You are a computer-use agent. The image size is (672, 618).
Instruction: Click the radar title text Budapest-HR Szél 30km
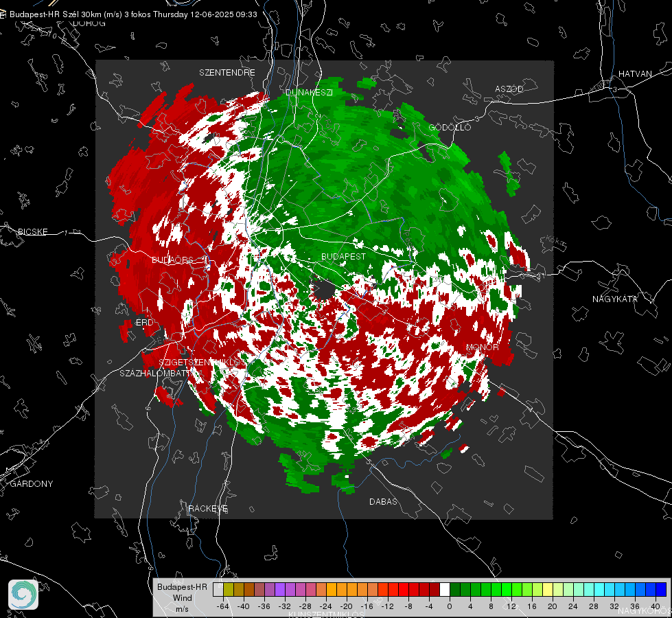[56, 14]
